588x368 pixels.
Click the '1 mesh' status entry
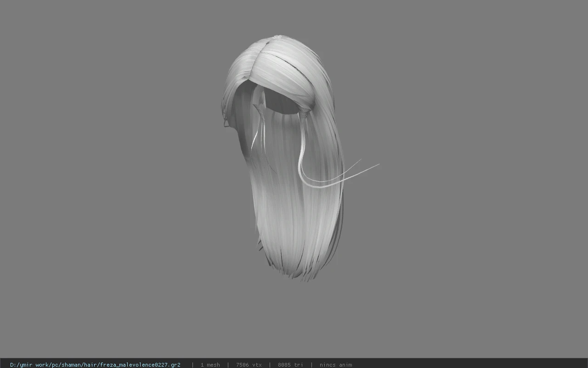(210, 365)
